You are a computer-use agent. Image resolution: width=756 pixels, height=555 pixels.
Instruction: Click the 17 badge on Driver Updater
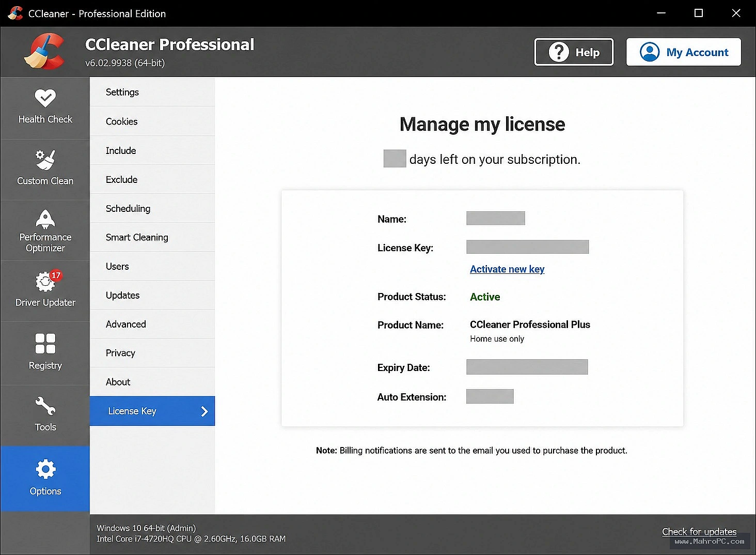56,275
